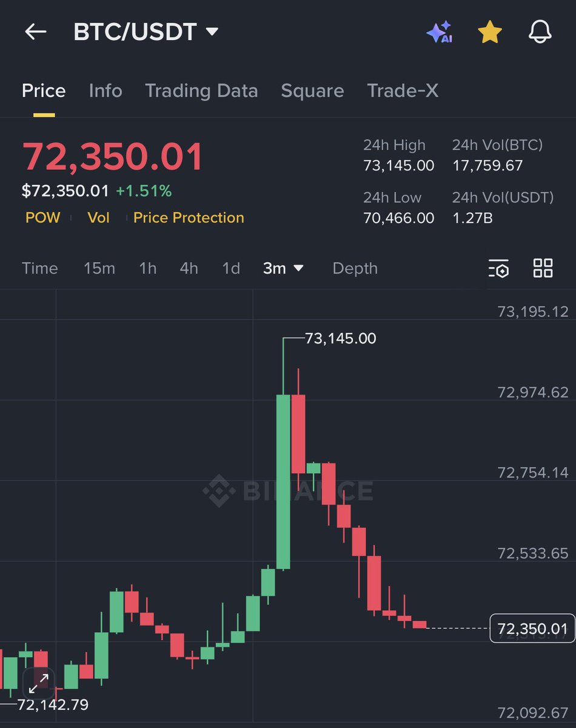This screenshot has width=576, height=728.
Task: Open chart indicator settings icon
Action: [x=498, y=268]
